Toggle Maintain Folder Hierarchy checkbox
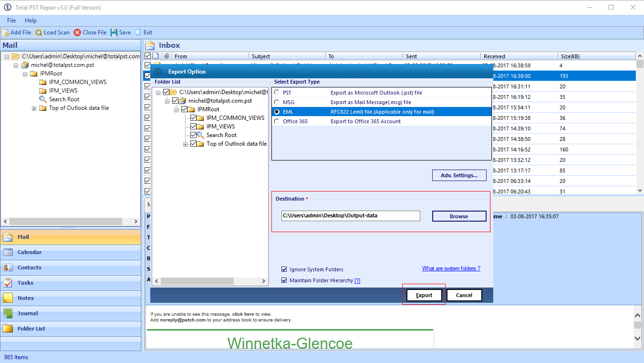The width and height of the screenshot is (644, 363). [x=284, y=280]
